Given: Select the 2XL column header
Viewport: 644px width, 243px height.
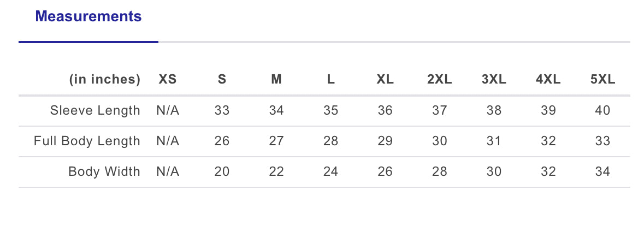Looking at the screenshot, I should pos(439,80).
